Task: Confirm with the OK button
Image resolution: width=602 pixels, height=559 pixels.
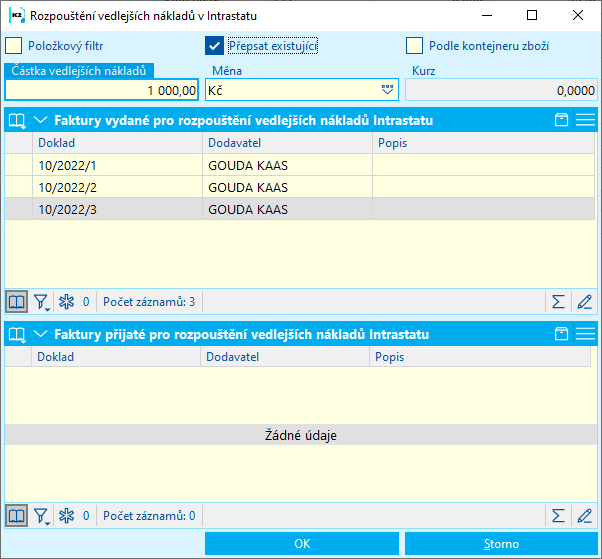Action: point(302,544)
